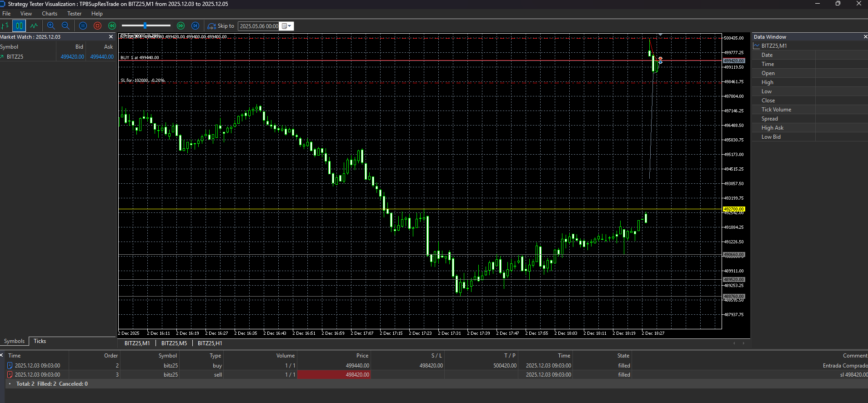Select the BITZ25,H1 chart tab

coord(210,343)
